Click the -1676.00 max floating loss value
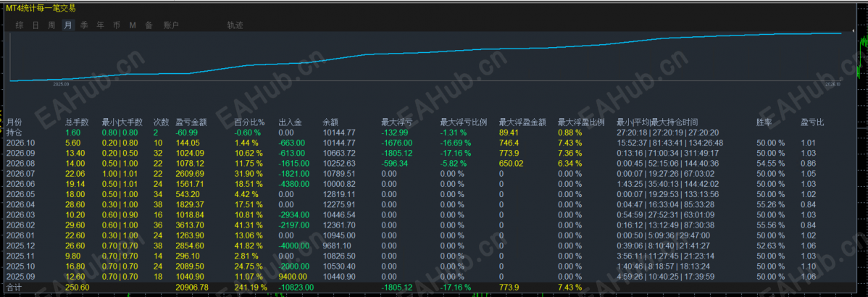Screen dimensions: 868x297 (397, 143)
